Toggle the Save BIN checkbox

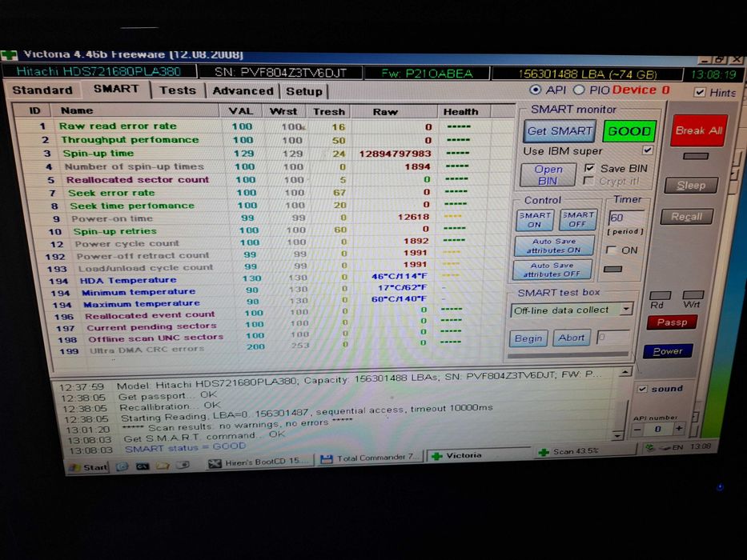click(x=589, y=168)
